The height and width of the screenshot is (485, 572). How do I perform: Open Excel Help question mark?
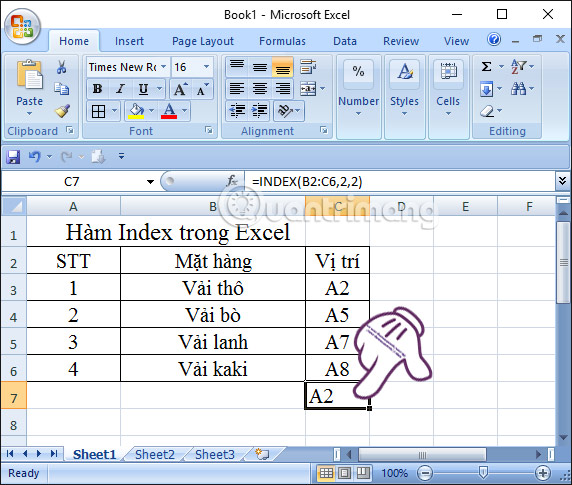click(x=494, y=39)
